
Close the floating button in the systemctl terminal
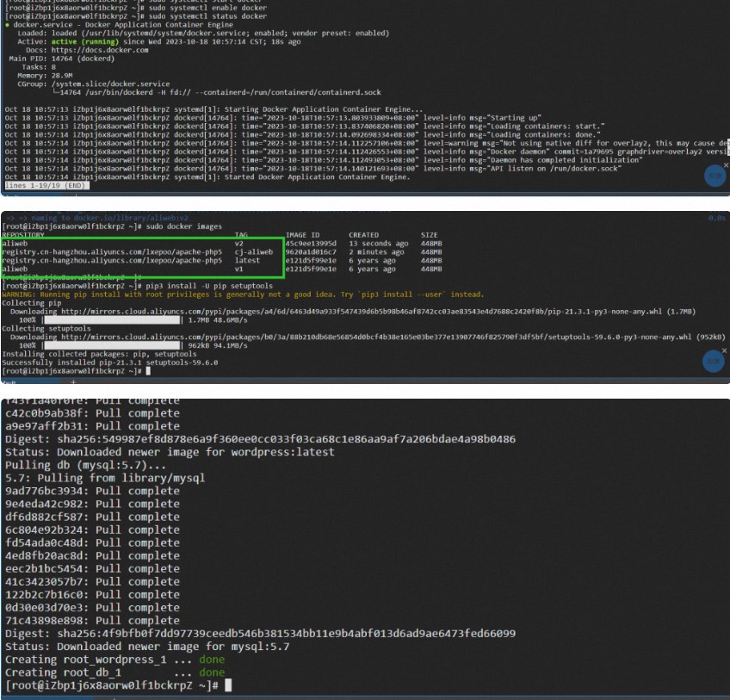(x=726, y=165)
